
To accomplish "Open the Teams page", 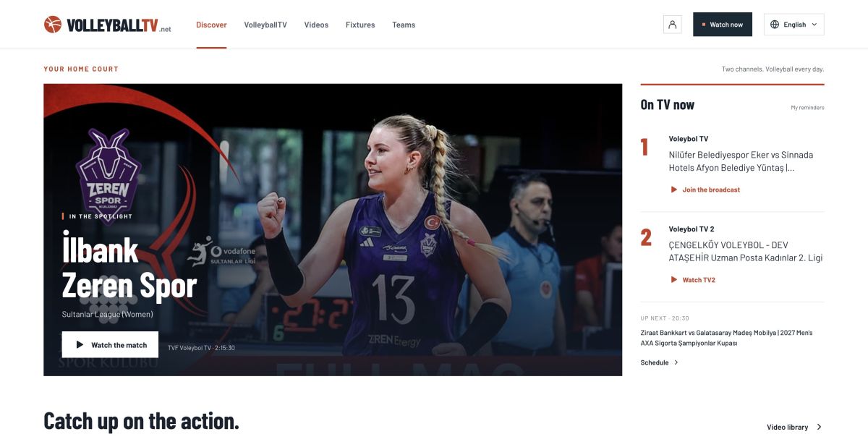I will (x=404, y=25).
